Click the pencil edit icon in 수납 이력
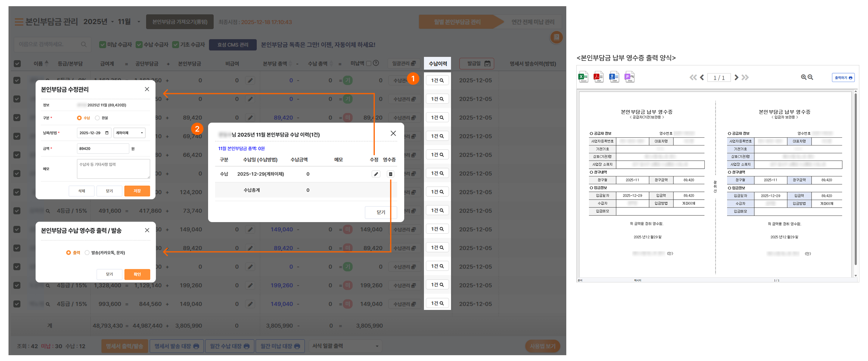This screenshot has width=868, height=361. 376,174
